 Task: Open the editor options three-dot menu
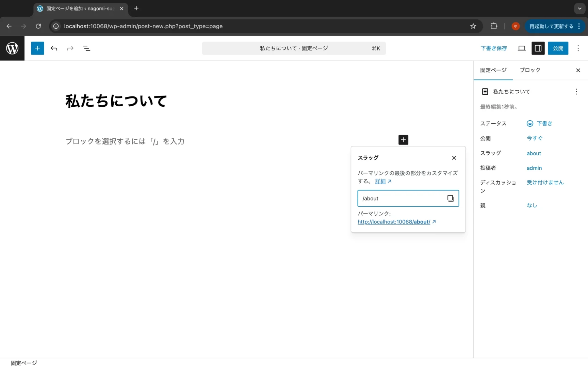coord(578,48)
